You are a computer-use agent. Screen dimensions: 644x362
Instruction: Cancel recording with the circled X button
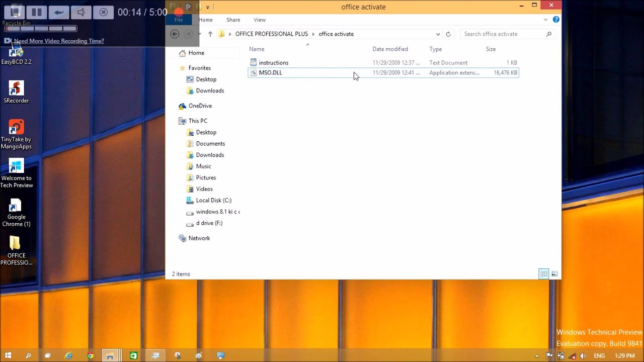[x=103, y=12]
